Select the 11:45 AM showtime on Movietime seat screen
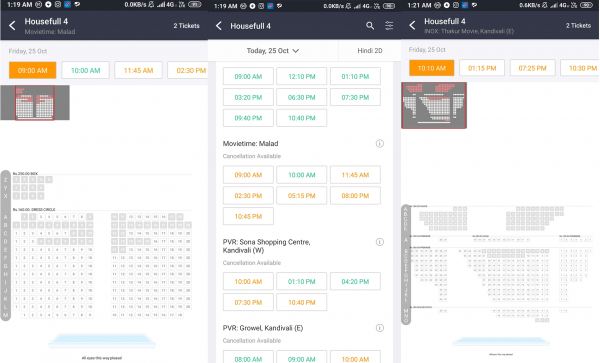The image size is (600, 363). (x=139, y=70)
